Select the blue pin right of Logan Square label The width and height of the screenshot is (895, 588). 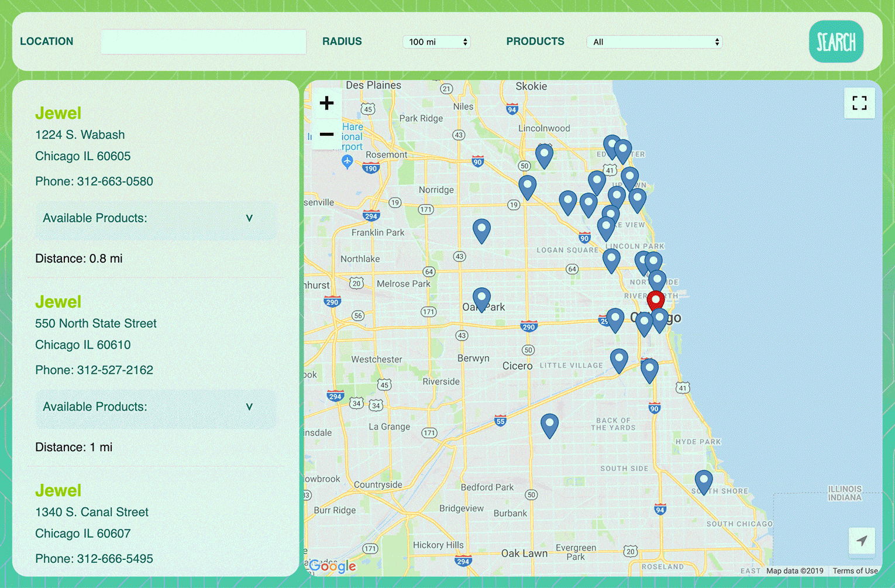pos(611,260)
